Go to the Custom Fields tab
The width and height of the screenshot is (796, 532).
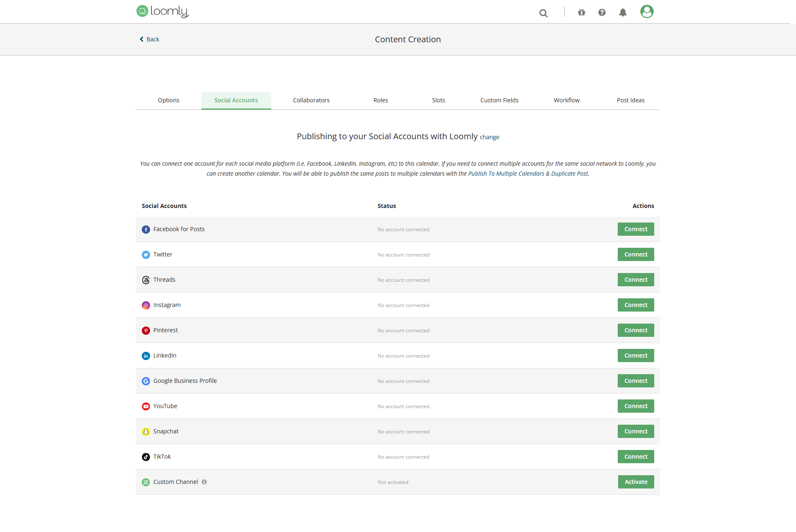click(500, 100)
